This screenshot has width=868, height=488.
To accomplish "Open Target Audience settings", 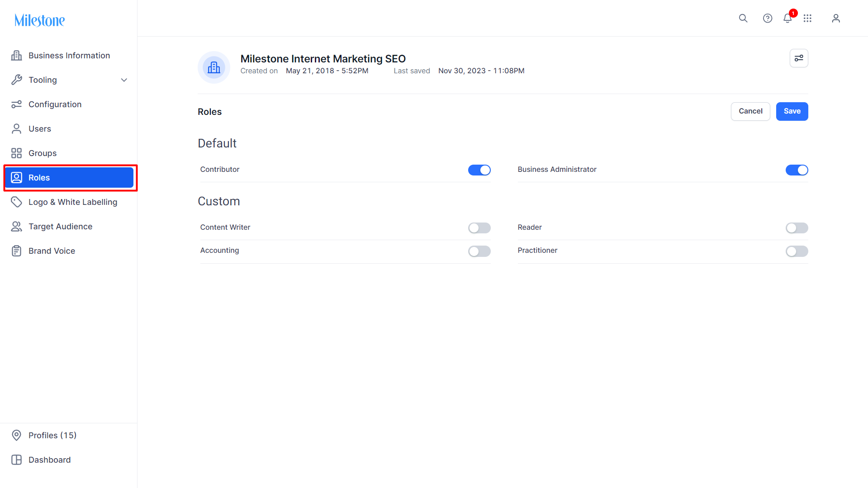I will [69, 227].
